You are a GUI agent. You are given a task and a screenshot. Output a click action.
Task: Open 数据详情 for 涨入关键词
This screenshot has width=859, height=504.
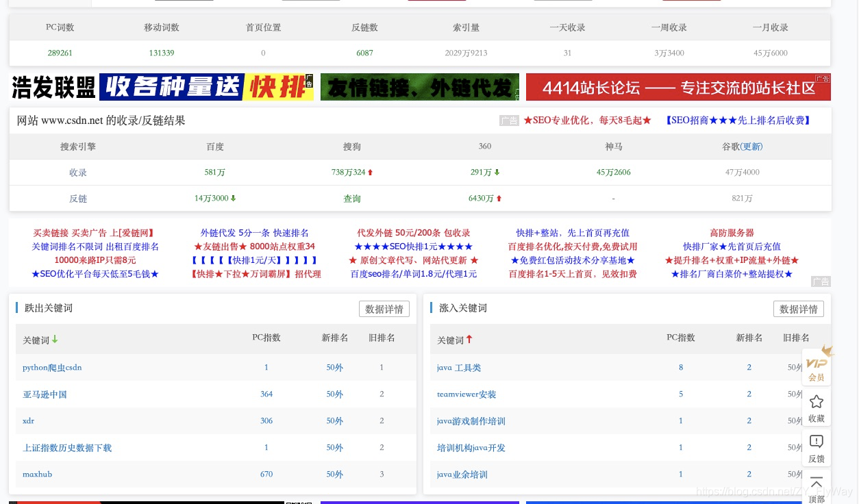pos(798,308)
